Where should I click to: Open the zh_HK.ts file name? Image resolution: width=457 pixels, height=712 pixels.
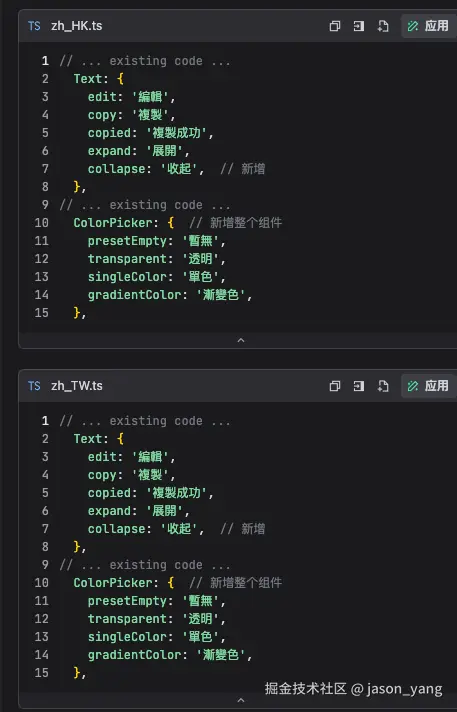point(77,26)
